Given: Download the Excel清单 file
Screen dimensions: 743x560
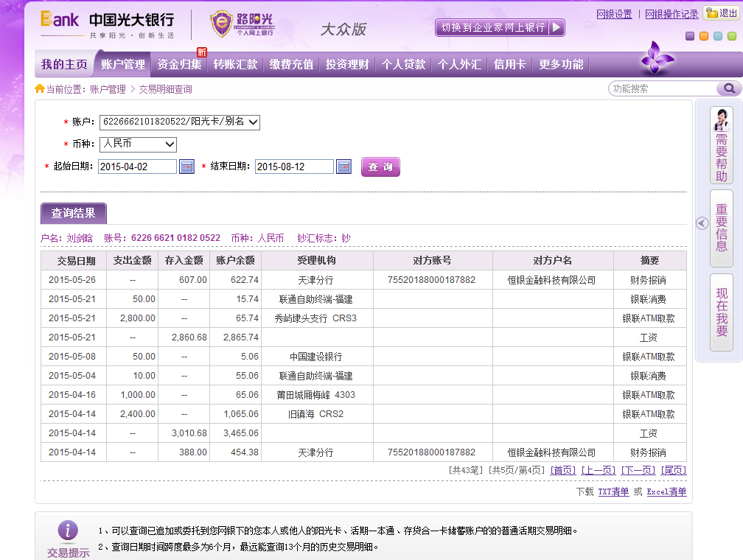Looking at the screenshot, I should click(666, 491).
